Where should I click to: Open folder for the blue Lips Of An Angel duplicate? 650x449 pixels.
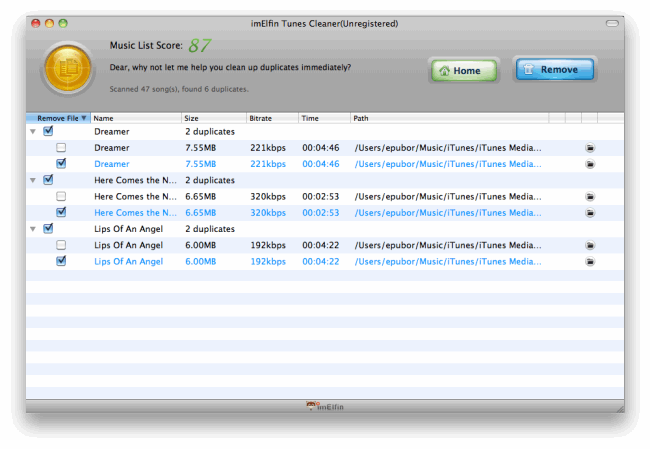pyautogui.click(x=590, y=261)
